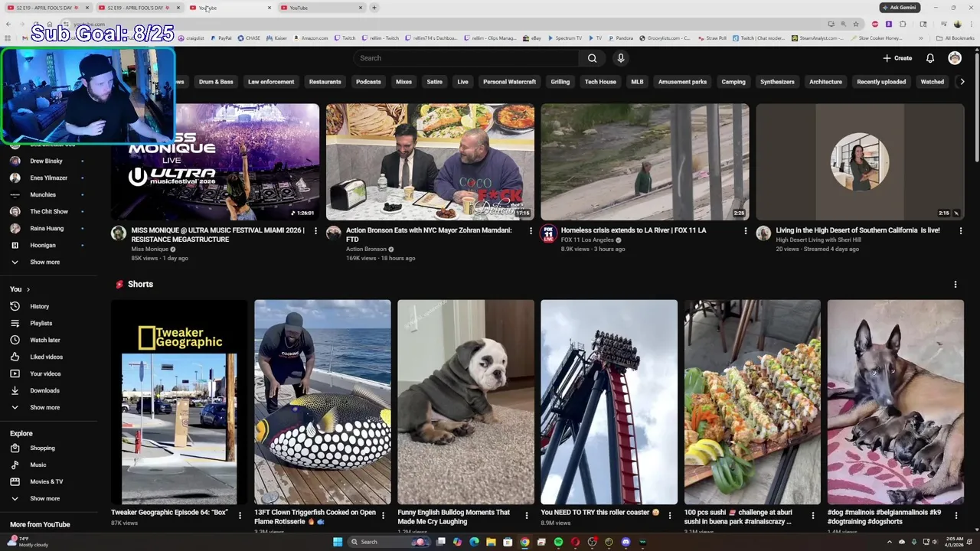Click the FOX 11 channel avatar
This screenshot has width=980, height=551.
pyautogui.click(x=548, y=233)
